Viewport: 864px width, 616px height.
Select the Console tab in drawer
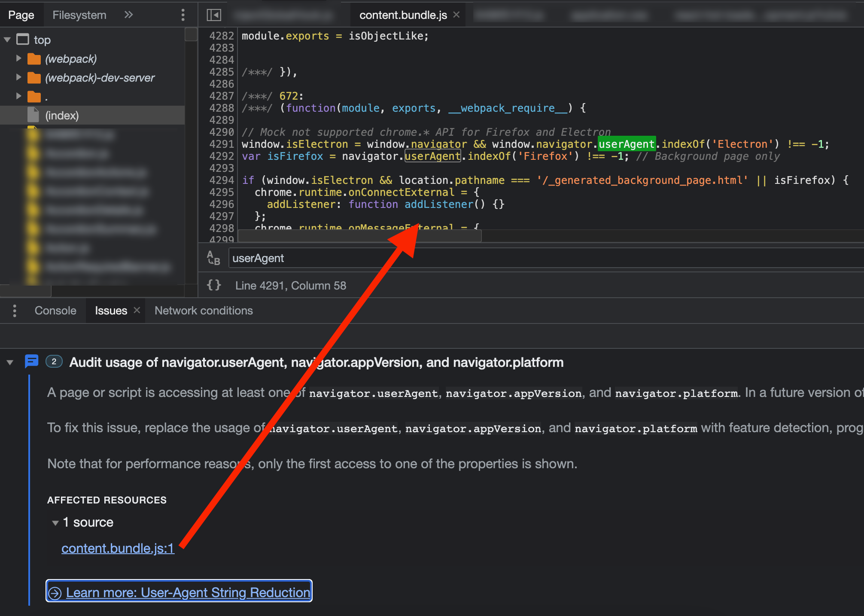pyautogui.click(x=55, y=310)
